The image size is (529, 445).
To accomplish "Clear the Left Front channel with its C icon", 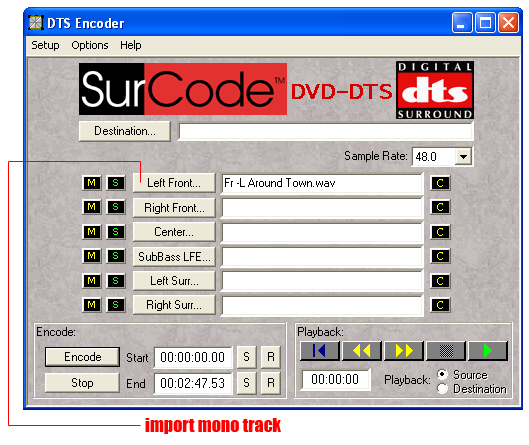I will 440,183.
